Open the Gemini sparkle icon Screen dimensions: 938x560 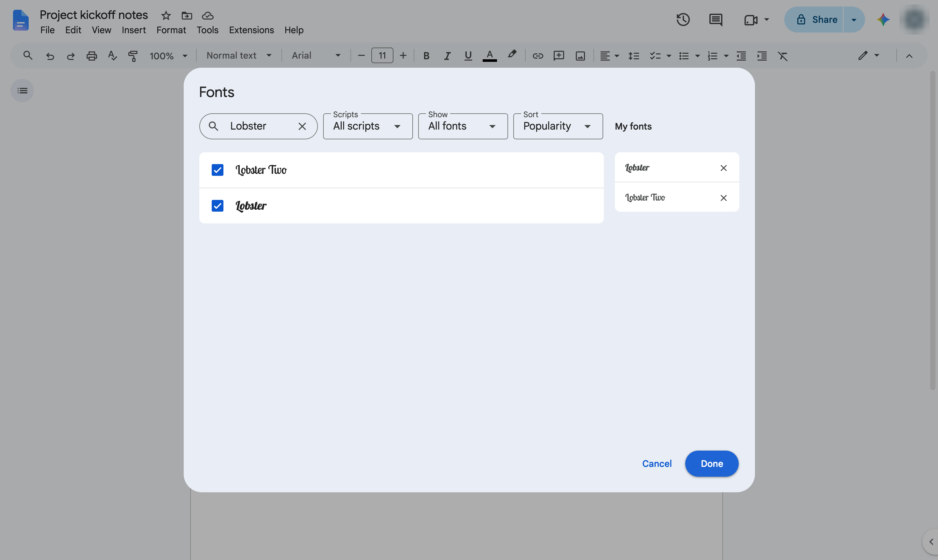tap(883, 20)
